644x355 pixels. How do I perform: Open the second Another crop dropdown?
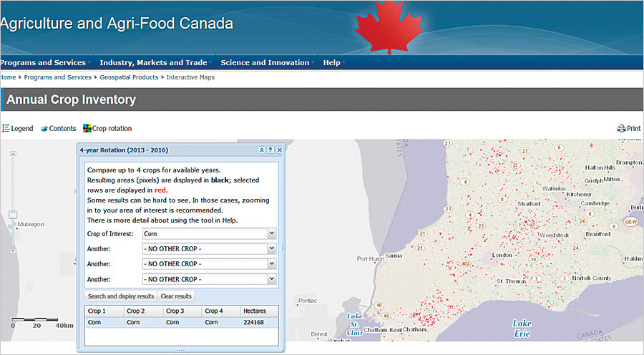(x=271, y=264)
